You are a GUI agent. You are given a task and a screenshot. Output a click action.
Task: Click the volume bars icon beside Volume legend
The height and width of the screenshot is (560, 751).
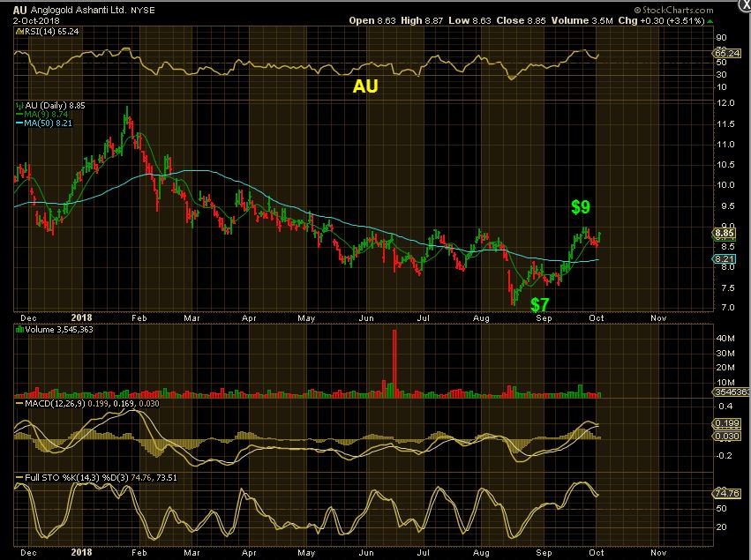coord(19,329)
